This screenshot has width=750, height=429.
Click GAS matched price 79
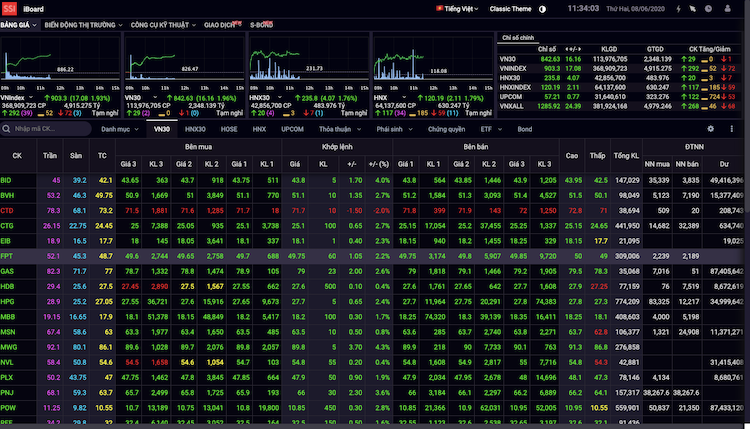(x=301, y=272)
